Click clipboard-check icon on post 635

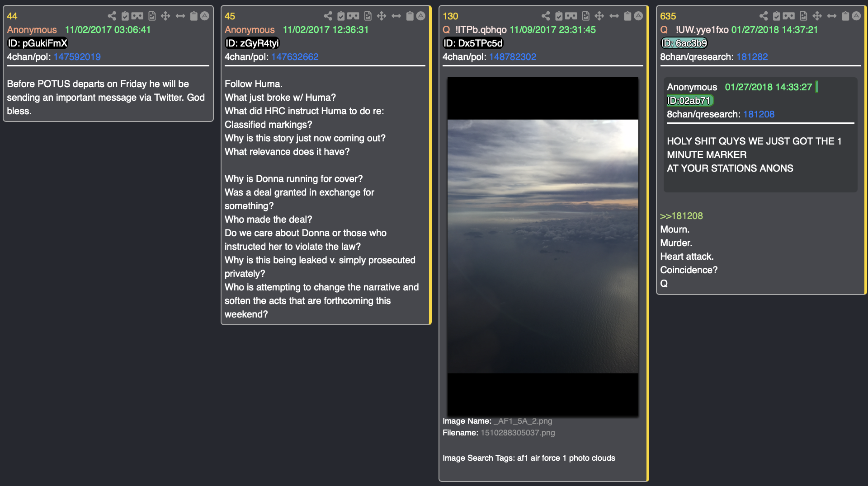tap(777, 16)
